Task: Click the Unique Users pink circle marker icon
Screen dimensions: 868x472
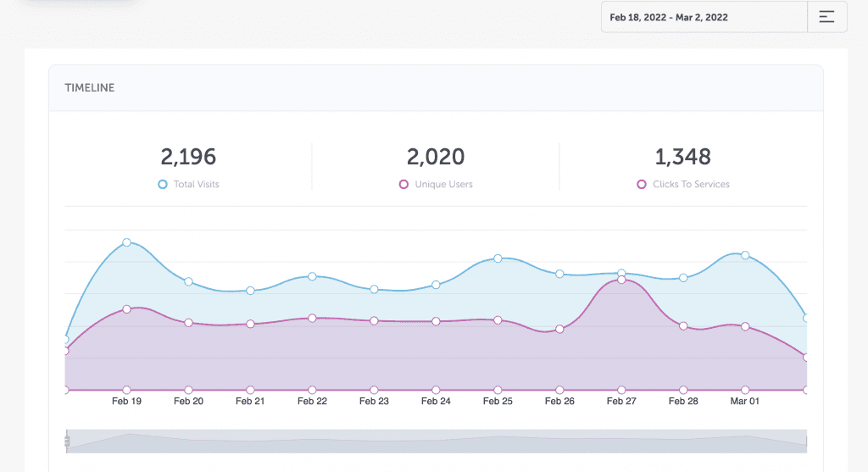Action: coord(403,184)
